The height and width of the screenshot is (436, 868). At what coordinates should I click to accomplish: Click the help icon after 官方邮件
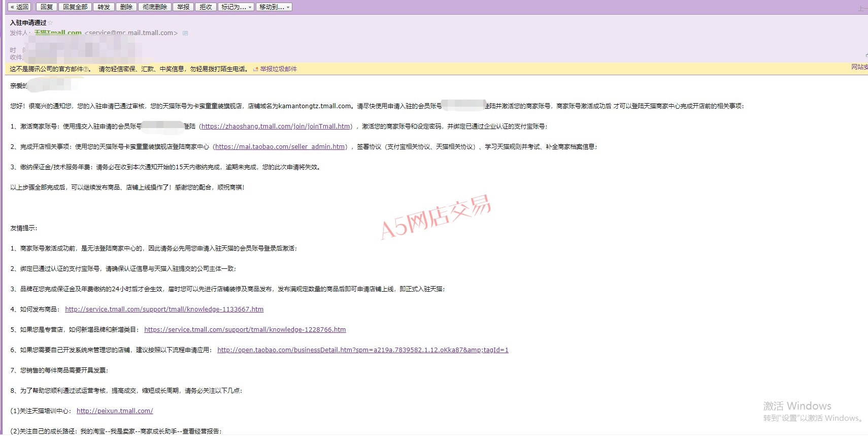(x=86, y=69)
